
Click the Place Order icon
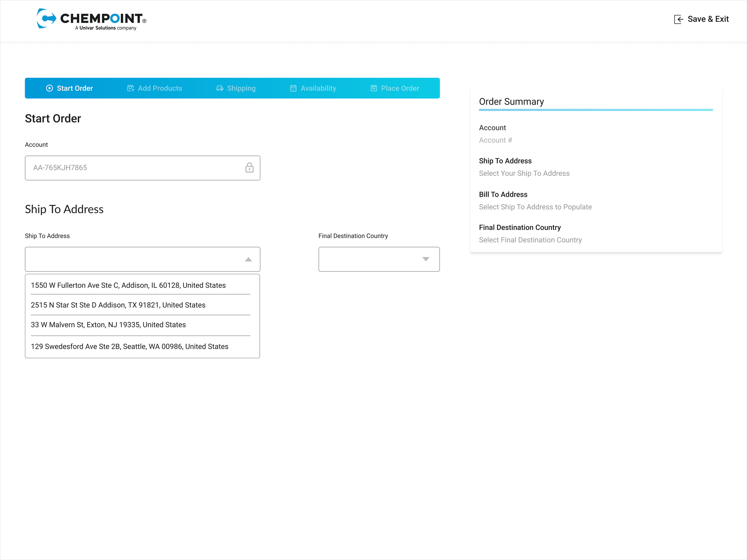tap(373, 88)
